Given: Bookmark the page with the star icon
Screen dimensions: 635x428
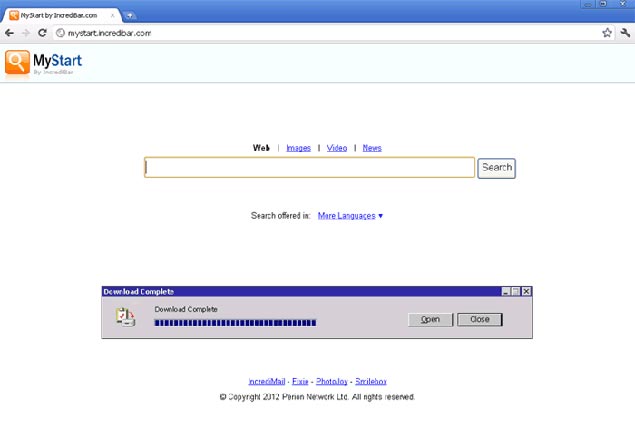Looking at the screenshot, I should point(607,33).
